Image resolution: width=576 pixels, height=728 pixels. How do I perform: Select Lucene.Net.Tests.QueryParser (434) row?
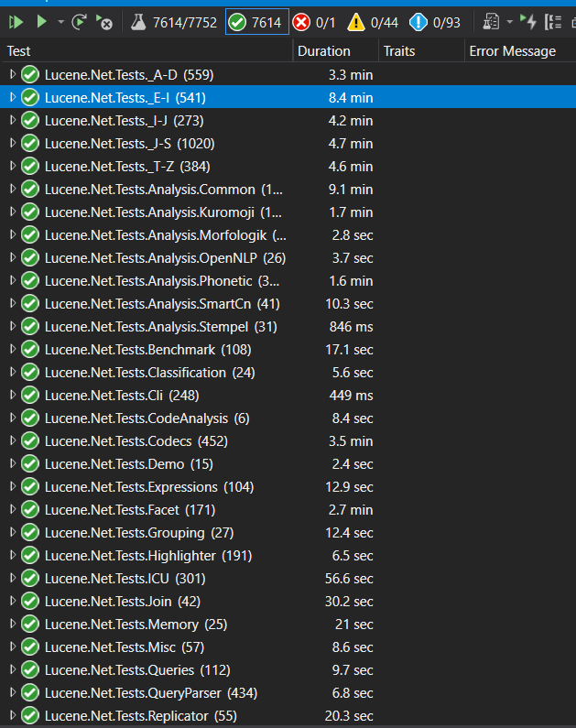click(x=288, y=693)
